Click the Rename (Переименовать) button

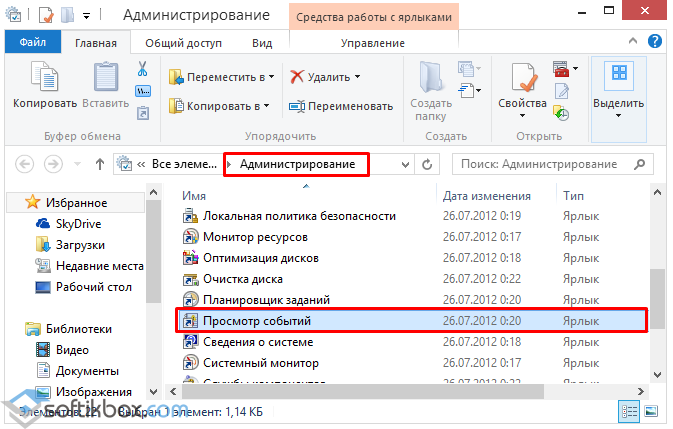341,106
